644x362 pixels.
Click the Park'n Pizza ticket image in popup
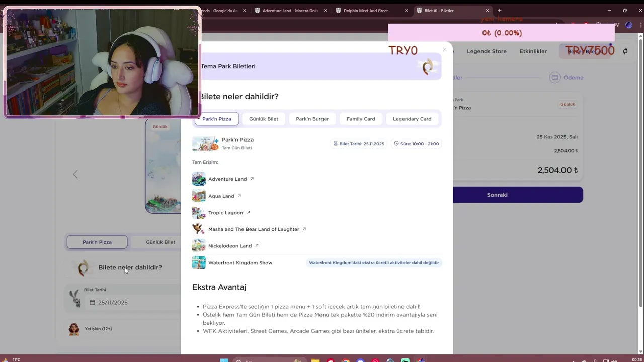(205, 144)
